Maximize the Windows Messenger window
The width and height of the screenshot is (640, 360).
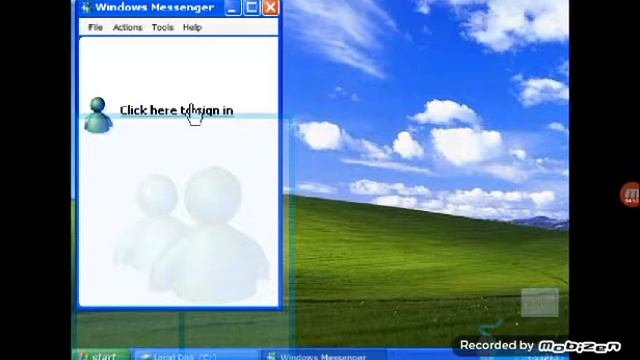click(x=251, y=8)
